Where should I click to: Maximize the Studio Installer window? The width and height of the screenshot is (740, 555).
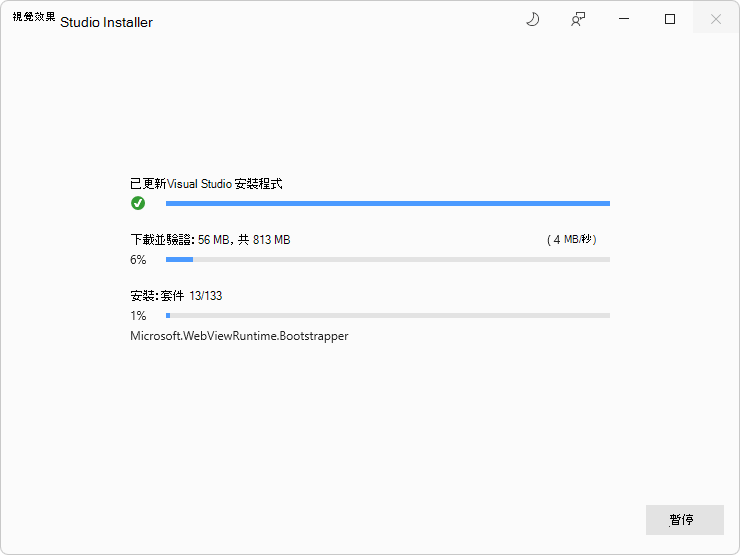(x=670, y=19)
